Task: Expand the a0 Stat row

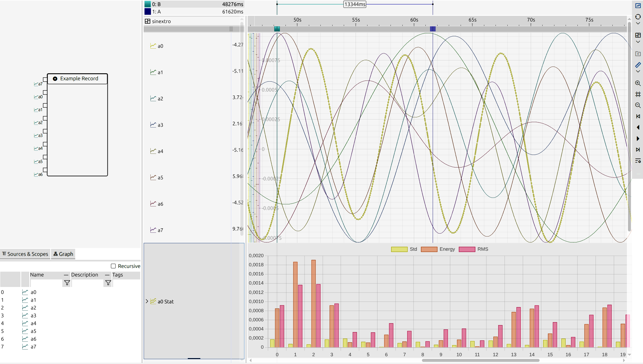Action: coord(147,301)
